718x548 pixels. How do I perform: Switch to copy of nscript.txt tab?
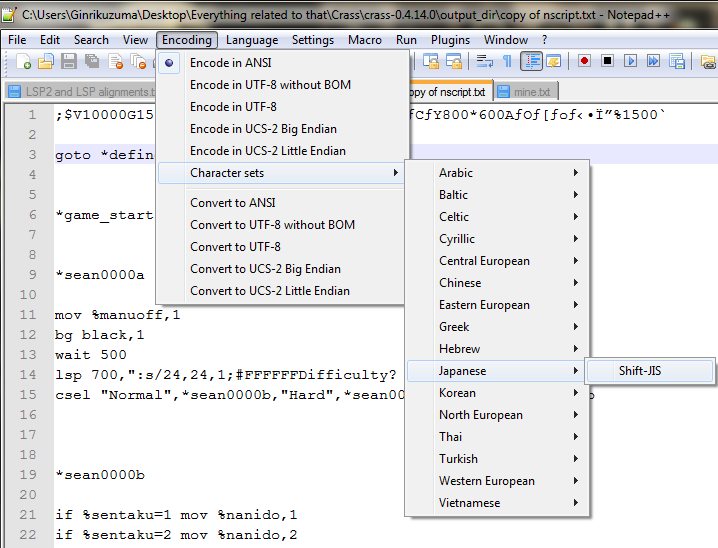450,92
